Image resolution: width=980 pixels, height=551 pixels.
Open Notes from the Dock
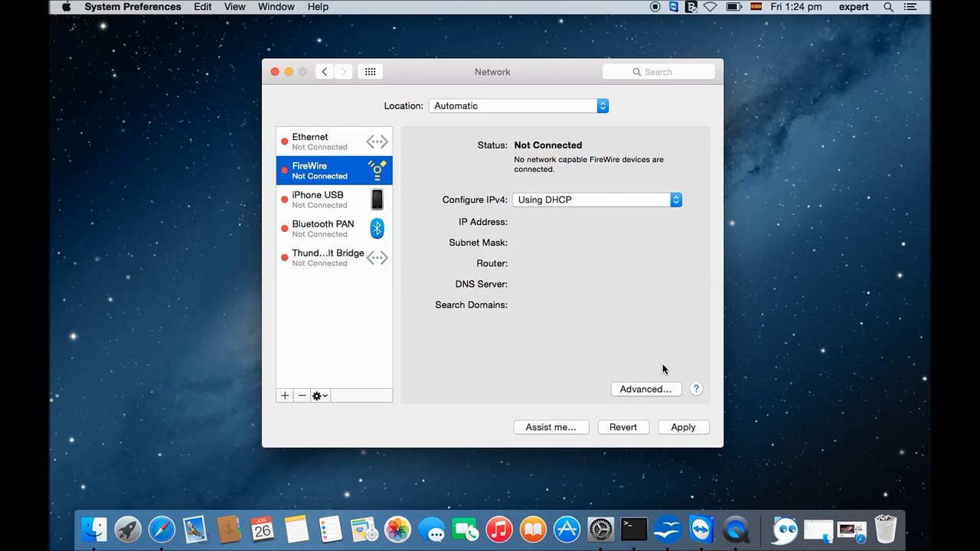click(x=296, y=529)
